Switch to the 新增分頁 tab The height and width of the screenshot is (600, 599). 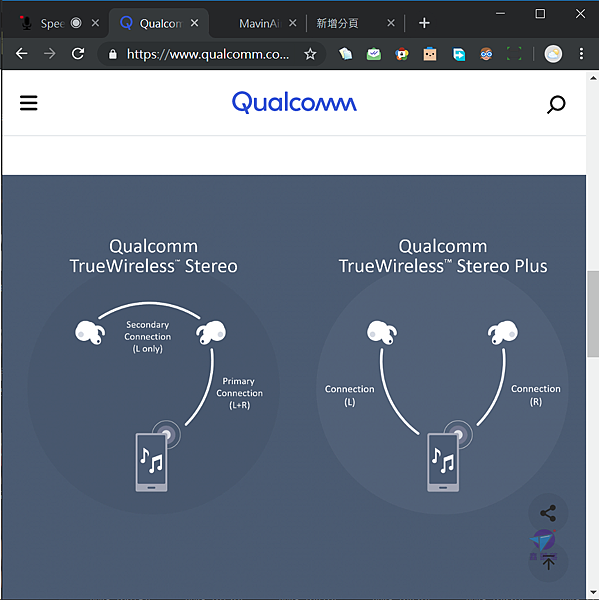coord(337,24)
